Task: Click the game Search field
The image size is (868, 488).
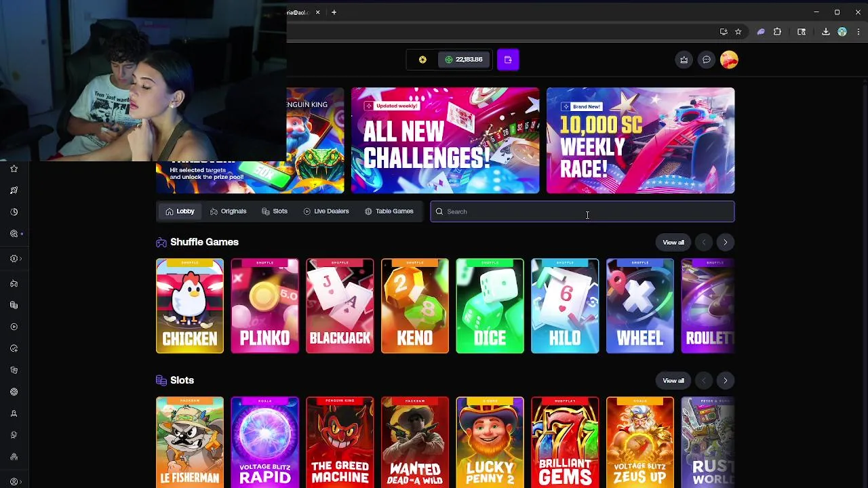Action: pos(583,211)
